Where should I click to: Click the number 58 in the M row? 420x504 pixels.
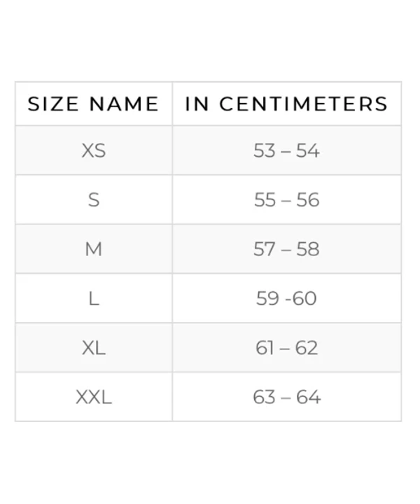point(307,249)
